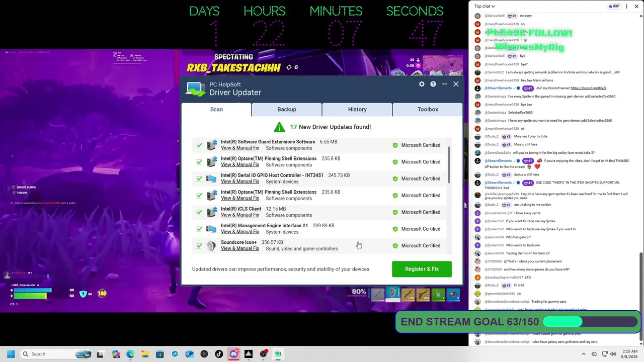Open the Discord link in chat
644x362 pixels.
(x=588, y=88)
